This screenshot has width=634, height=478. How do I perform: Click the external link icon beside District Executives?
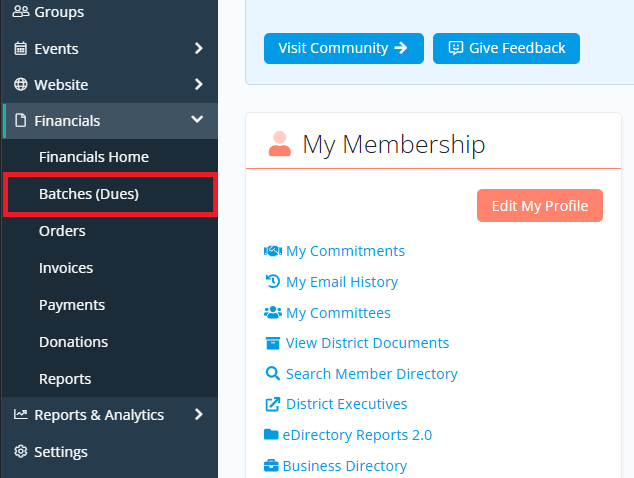(273, 404)
